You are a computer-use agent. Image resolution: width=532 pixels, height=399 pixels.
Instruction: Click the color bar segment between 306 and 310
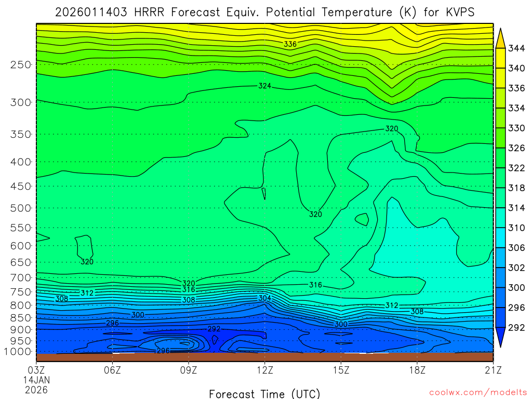[500, 238]
